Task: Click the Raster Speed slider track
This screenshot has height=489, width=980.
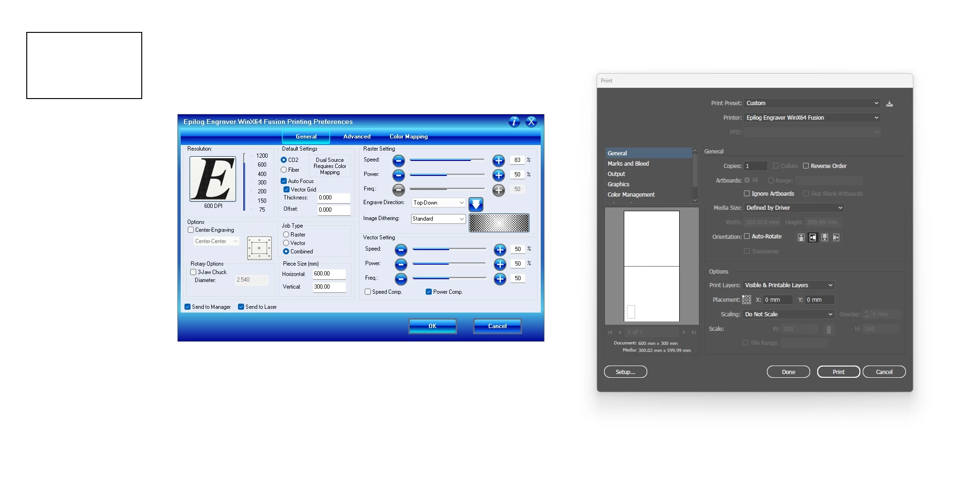Action: tap(447, 160)
